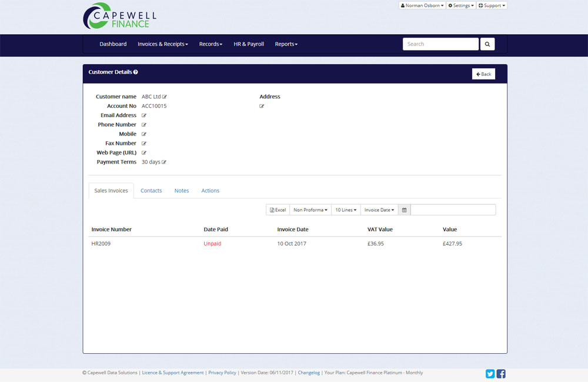
Task: Edit the Web Page (URL) field icon
Action: tap(144, 152)
